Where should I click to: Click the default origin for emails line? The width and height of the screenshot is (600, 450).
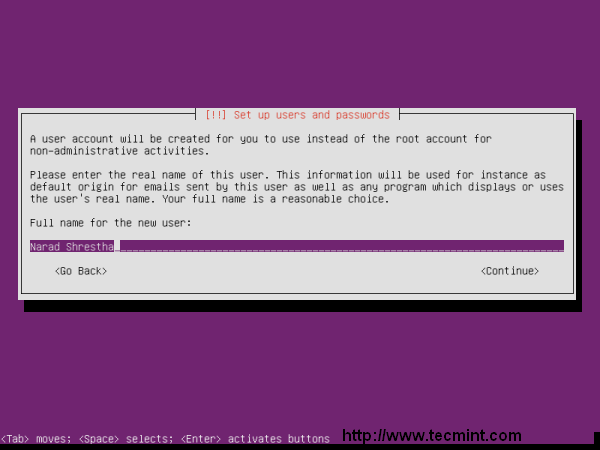297,187
